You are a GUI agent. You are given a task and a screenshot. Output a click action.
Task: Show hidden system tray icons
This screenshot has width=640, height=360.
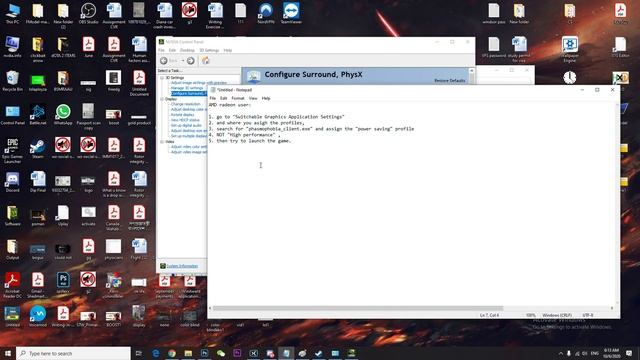(x=560, y=353)
